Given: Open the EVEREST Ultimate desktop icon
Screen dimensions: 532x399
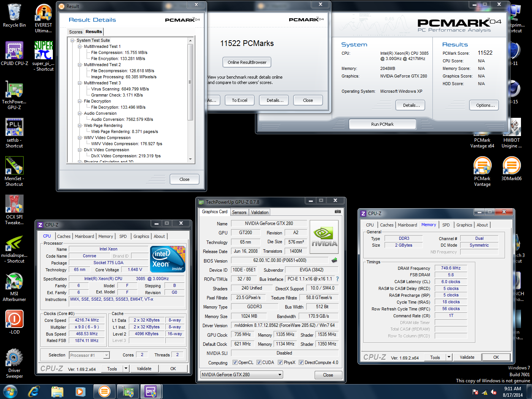Looking at the screenshot, I should [x=44, y=18].
